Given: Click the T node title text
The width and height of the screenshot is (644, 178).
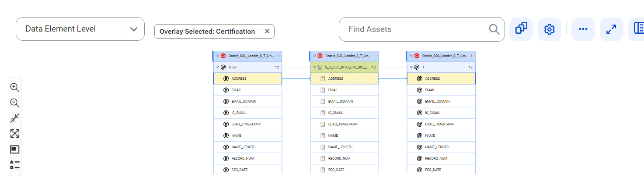Looking at the screenshot, I should point(423,67).
